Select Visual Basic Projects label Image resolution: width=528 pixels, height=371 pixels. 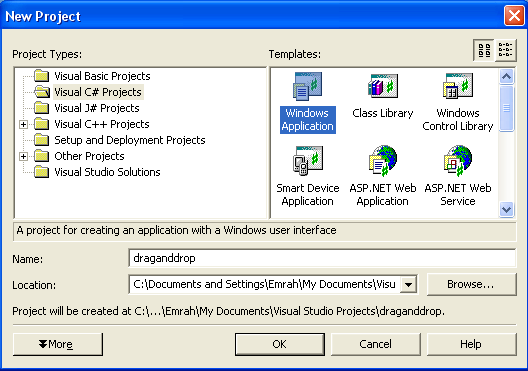[x=102, y=76]
